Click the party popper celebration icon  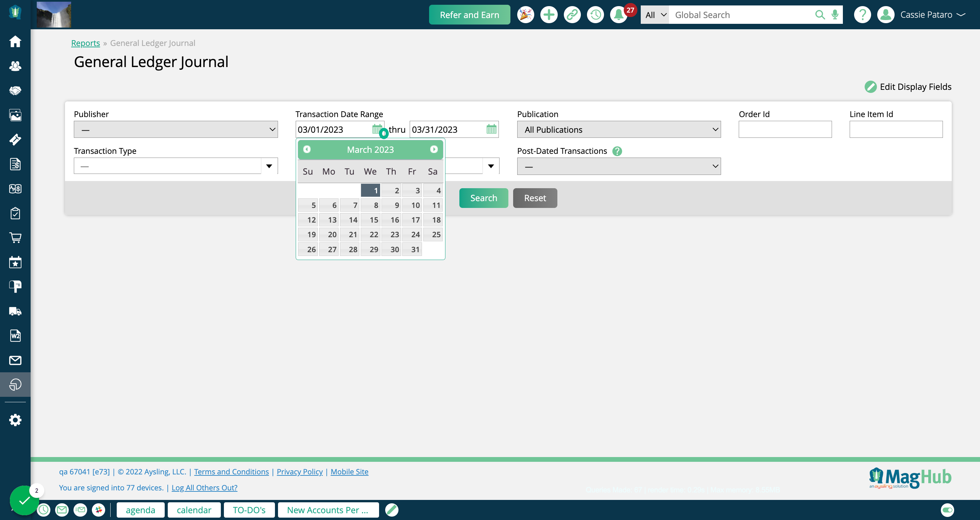point(525,15)
